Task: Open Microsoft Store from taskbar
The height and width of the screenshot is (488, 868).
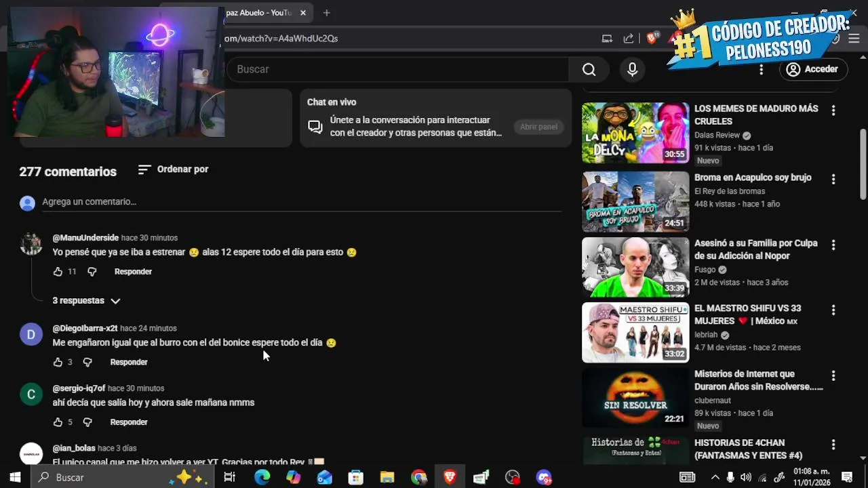Action: (x=355, y=477)
